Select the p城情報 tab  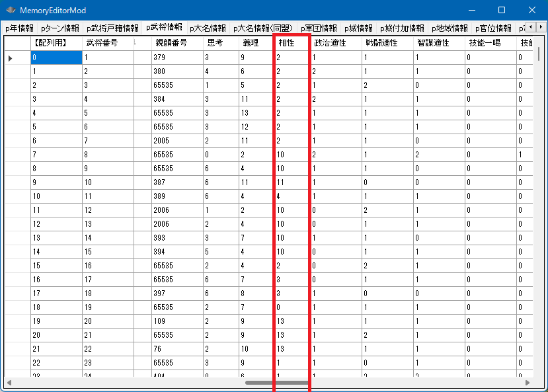point(358,28)
